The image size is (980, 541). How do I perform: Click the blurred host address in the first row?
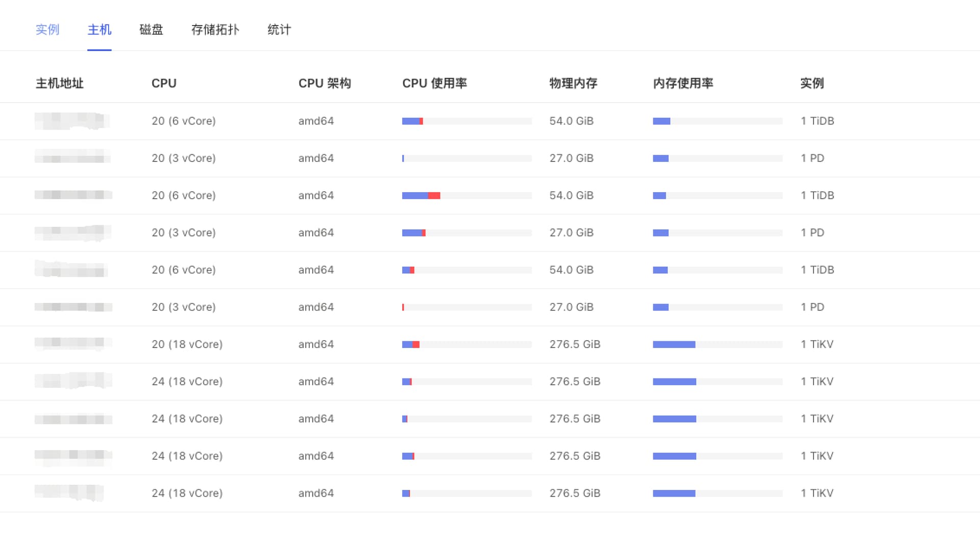[x=71, y=121]
